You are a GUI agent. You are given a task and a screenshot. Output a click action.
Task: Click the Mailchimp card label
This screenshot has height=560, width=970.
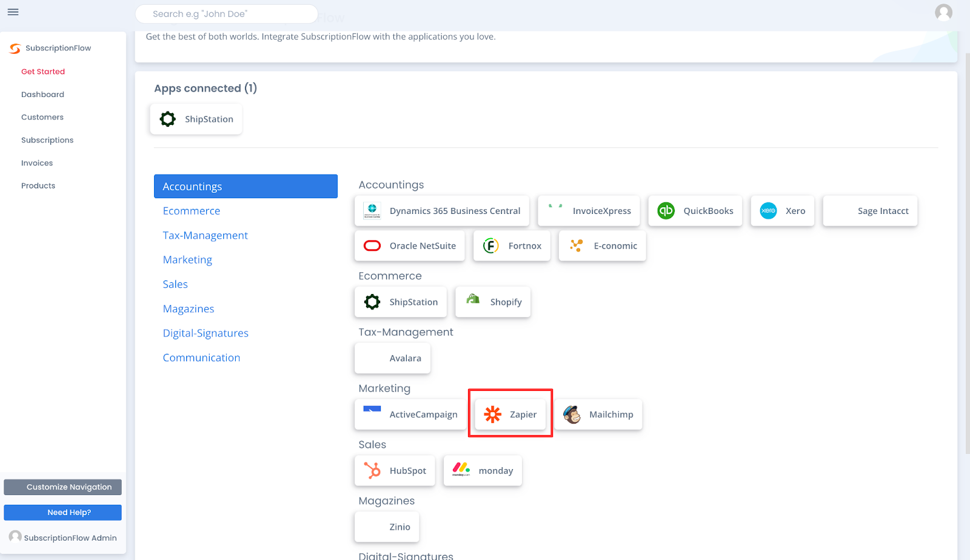611,415
